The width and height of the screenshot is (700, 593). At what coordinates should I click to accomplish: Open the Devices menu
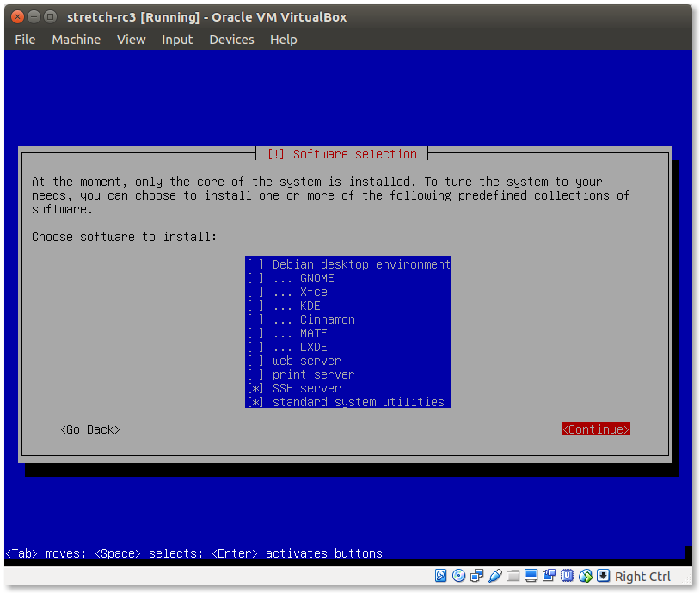231,40
